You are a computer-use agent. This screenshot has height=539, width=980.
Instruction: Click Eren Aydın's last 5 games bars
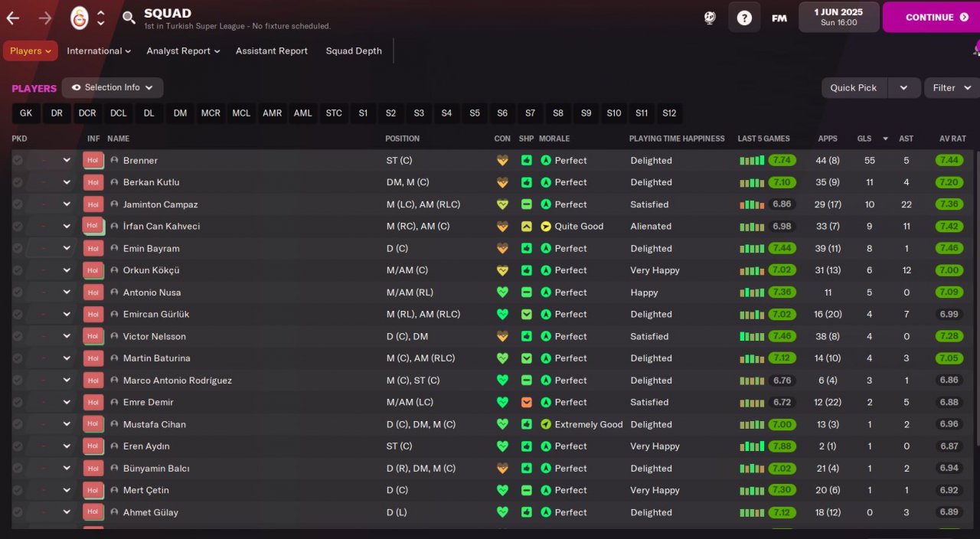click(x=752, y=446)
